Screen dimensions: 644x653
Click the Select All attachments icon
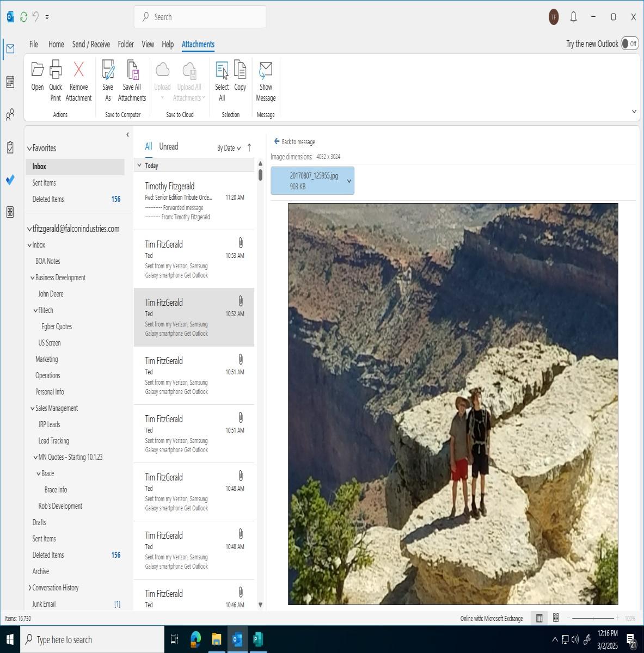pos(222,81)
